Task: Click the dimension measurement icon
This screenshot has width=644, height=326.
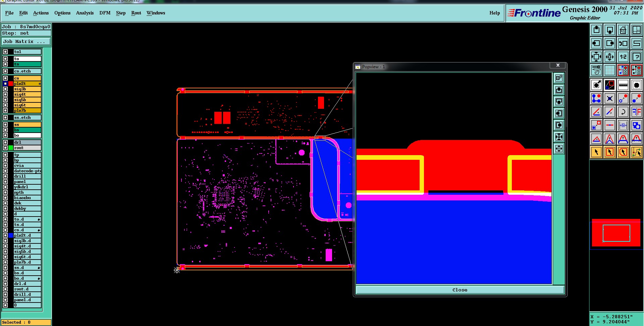Action: [623, 125]
